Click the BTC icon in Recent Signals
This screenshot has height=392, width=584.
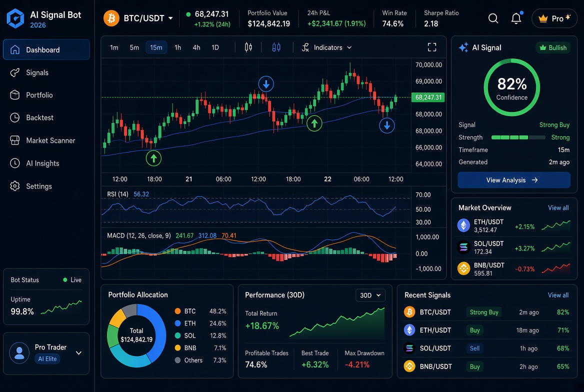[409, 312]
